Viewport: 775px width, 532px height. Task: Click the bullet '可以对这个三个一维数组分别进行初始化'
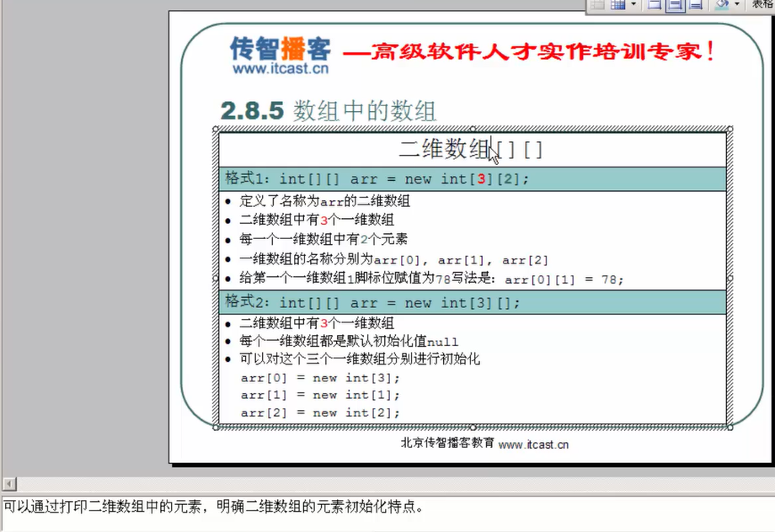[360, 359]
